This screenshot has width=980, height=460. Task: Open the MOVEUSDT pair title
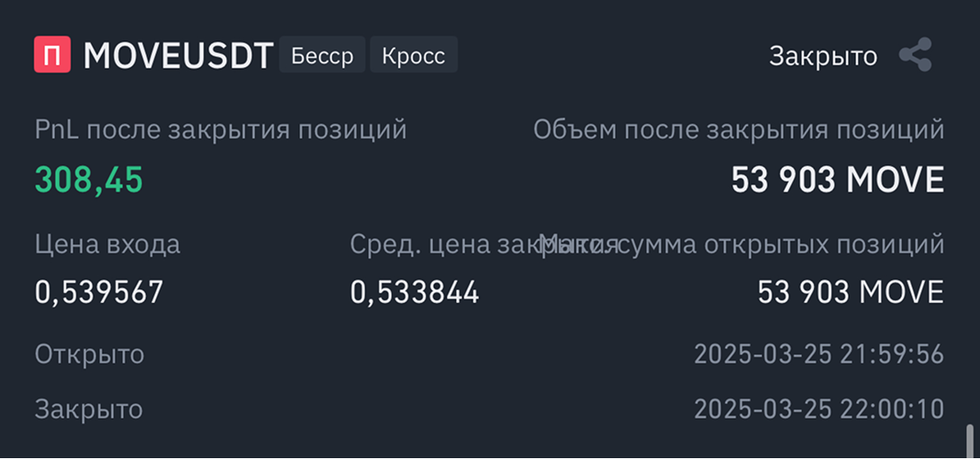point(178,56)
